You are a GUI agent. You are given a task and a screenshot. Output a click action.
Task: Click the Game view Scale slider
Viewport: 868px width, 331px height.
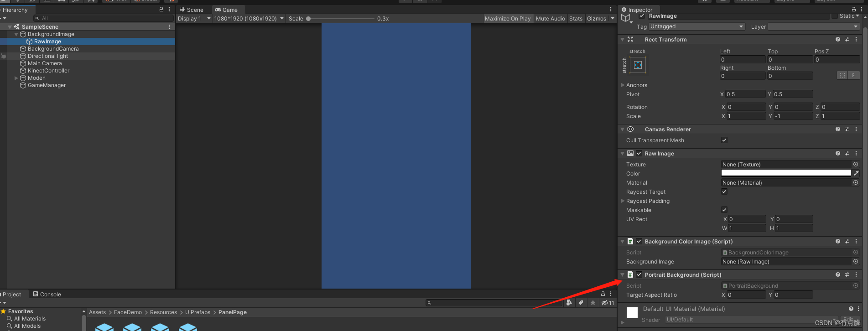(341, 19)
